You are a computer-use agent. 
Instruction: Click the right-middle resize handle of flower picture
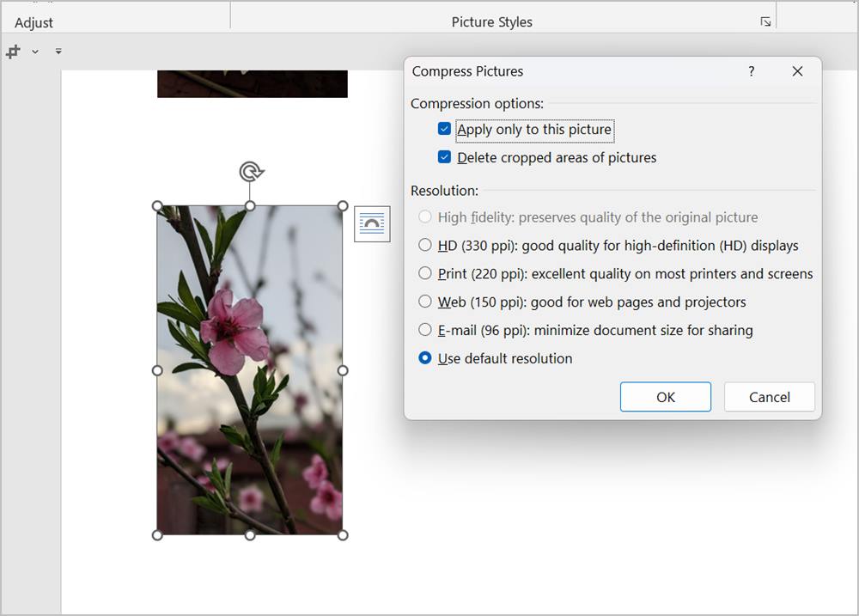343,371
